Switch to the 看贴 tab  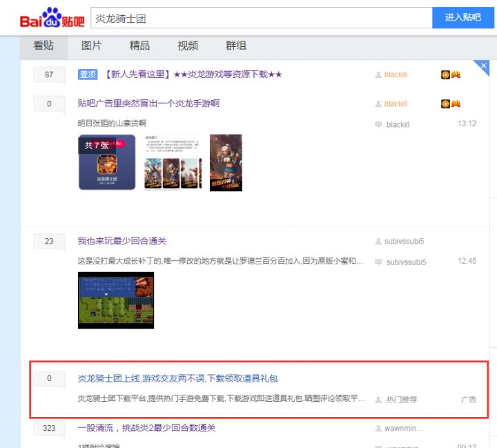click(43, 46)
